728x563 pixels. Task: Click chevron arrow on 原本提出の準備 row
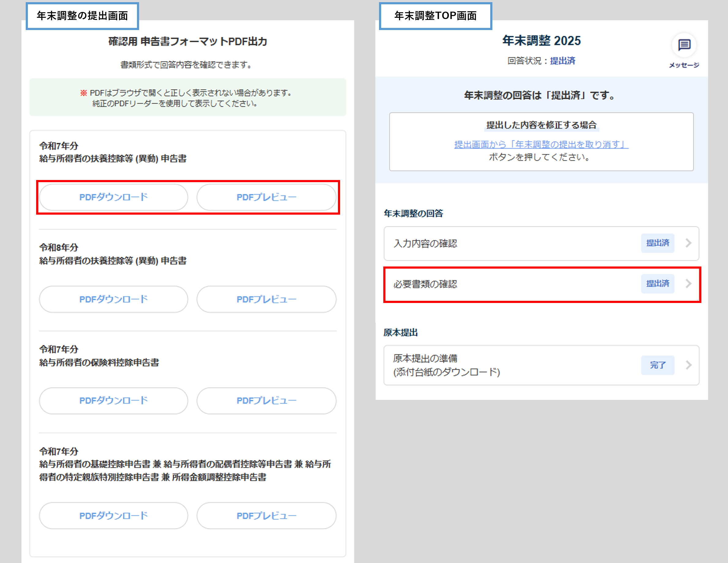coord(689,365)
